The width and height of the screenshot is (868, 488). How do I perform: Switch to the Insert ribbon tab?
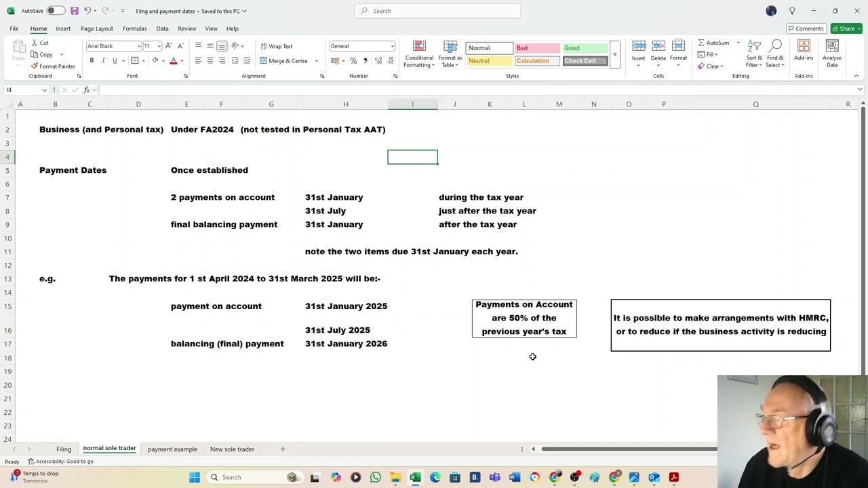(x=63, y=28)
